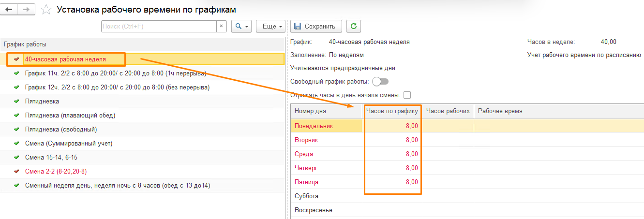644x219 pixels.
Task: Select the Суббота row in day table
Action: (x=306, y=196)
